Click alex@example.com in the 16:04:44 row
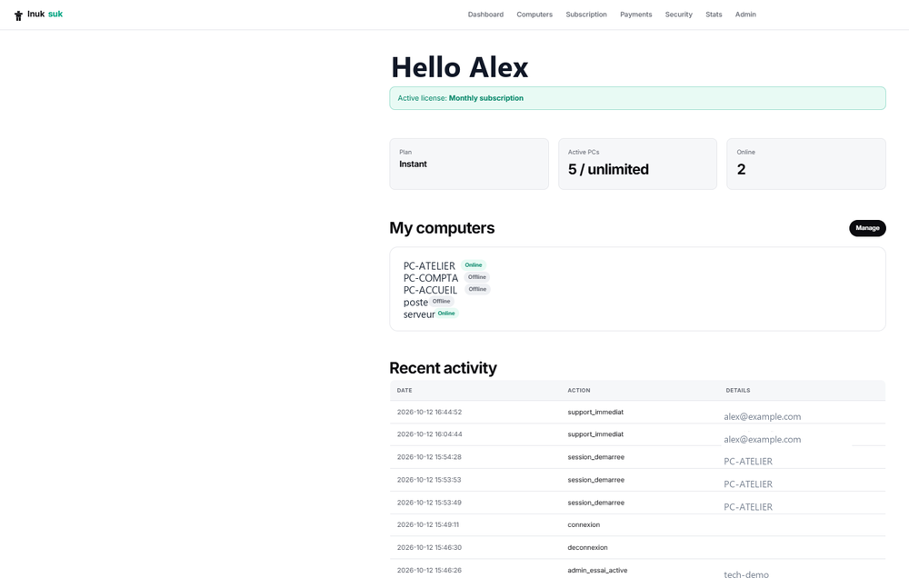Screen dimensions: 909x588 point(763,440)
